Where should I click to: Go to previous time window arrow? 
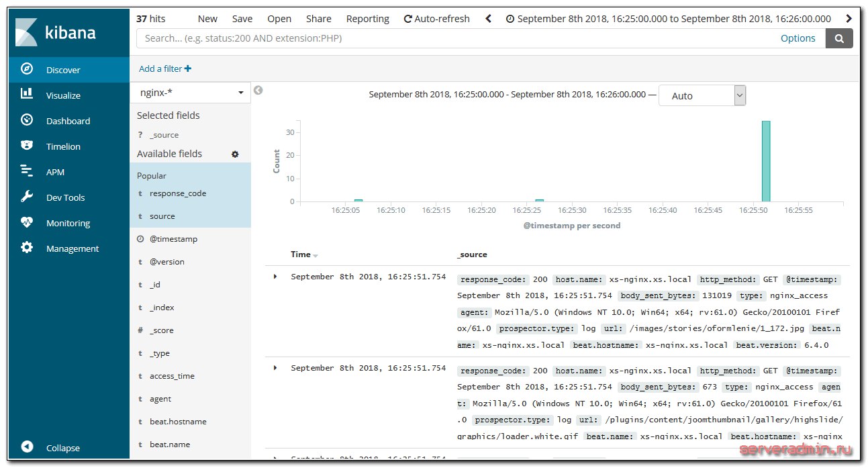(x=488, y=19)
